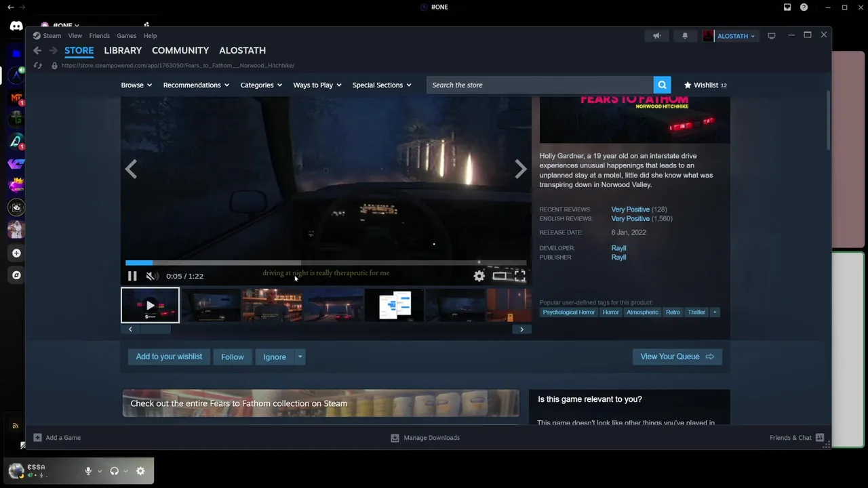Follow this game
The height and width of the screenshot is (488, 868).
(233, 357)
